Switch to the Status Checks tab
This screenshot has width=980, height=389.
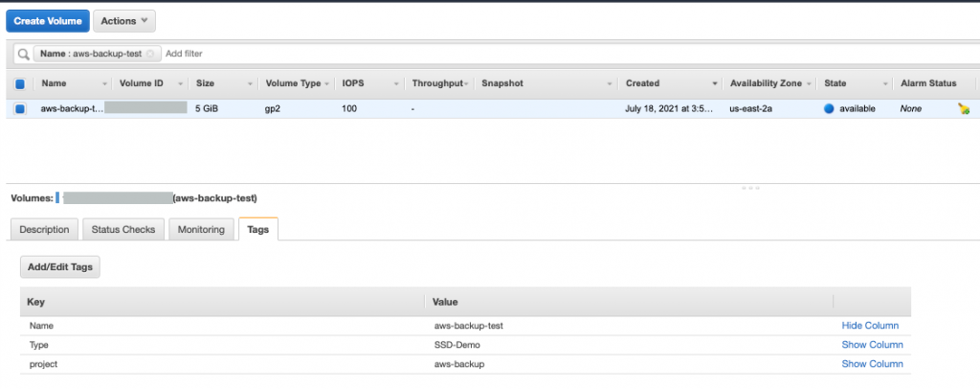pyautogui.click(x=123, y=230)
